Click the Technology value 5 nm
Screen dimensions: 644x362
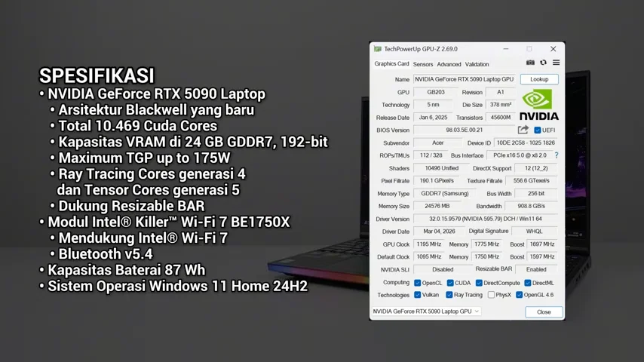tap(433, 105)
